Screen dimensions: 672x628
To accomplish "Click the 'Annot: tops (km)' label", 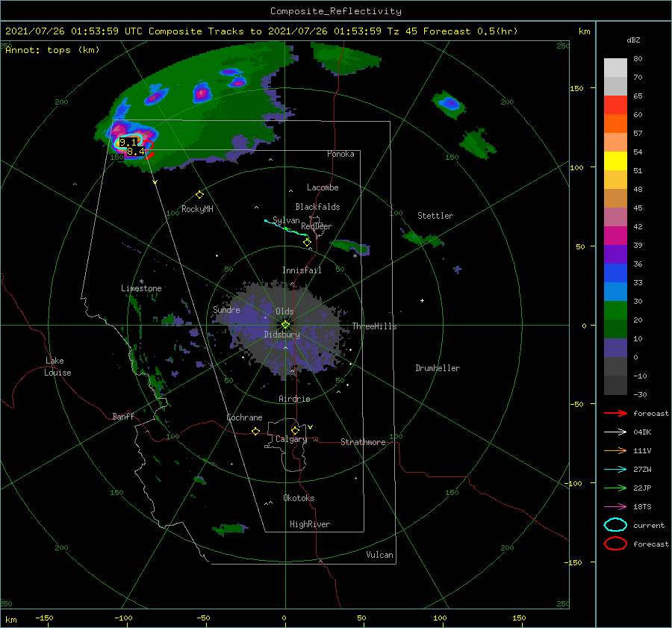I will 52,50.
